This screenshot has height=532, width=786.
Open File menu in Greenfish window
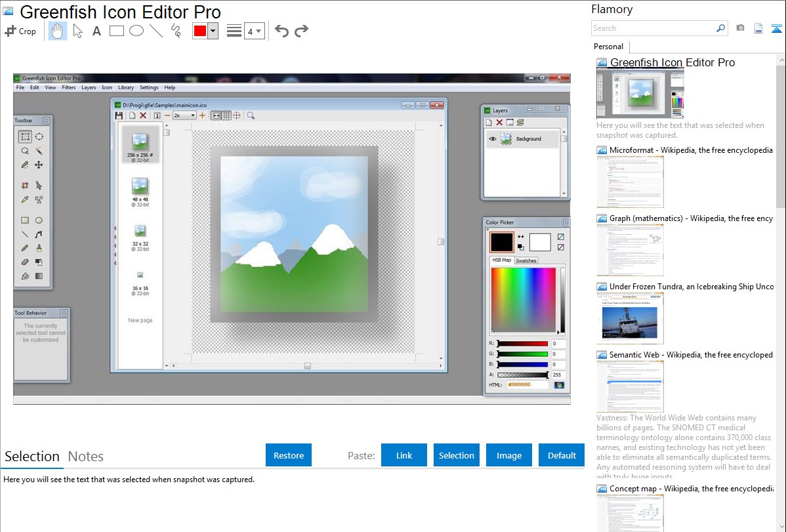pyautogui.click(x=20, y=87)
